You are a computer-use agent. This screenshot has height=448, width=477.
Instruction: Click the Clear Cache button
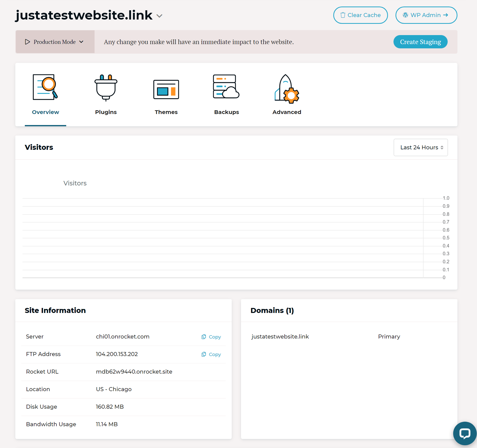[x=360, y=15]
